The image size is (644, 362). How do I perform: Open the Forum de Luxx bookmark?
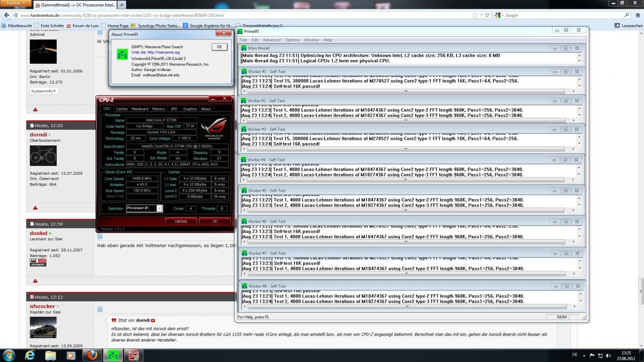(x=82, y=26)
